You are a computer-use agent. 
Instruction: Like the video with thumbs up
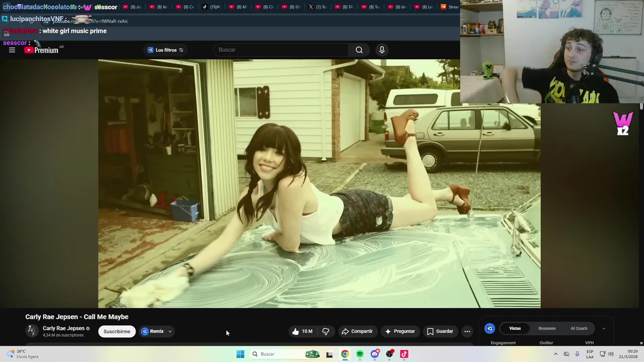[x=302, y=331]
